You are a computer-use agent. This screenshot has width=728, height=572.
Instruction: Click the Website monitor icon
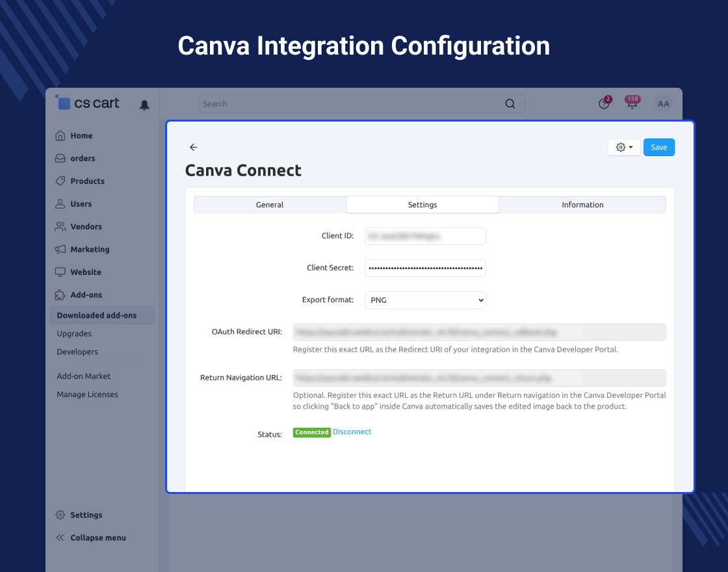pos(60,272)
